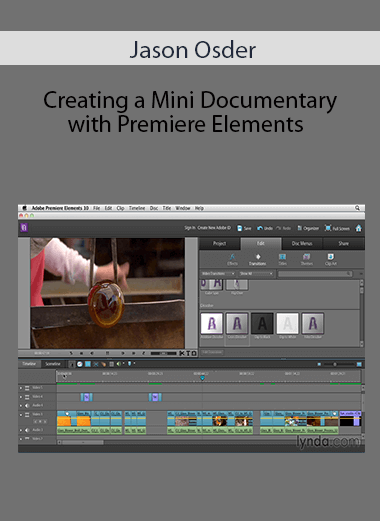This screenshot has width=380, height=521.
Task: Click the Save button
Action: tap(244, 228)
